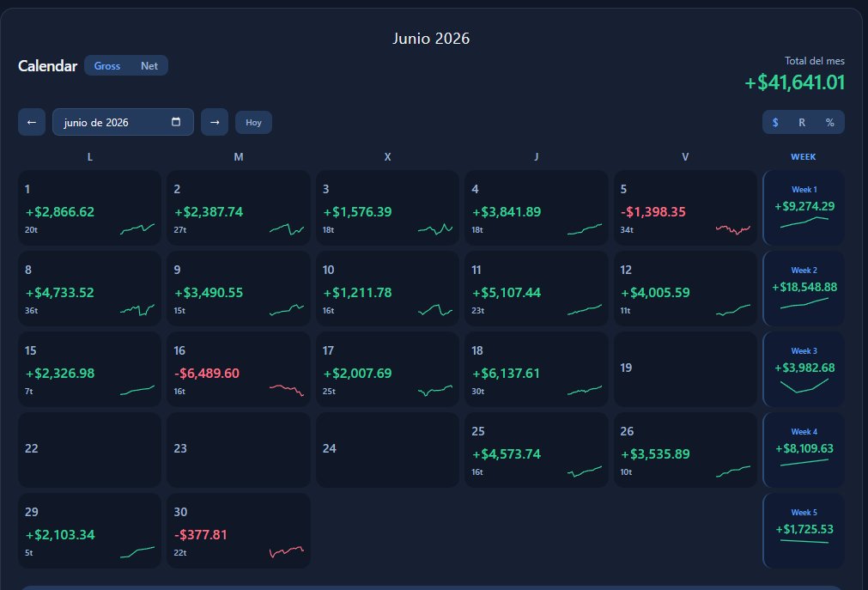This screenshot has height=590, width=868.
Task: Open day 4 card with +$3,841.89
Action: click(537, 208)
